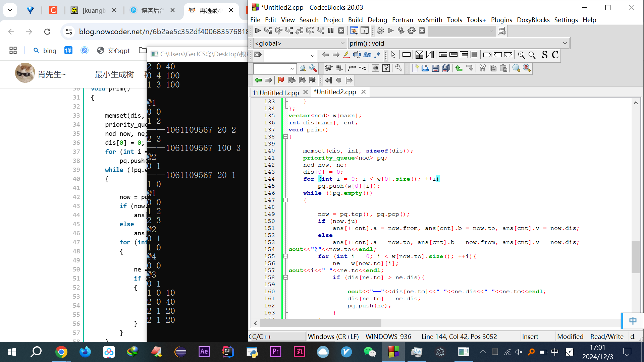Open WeChat from the Windows taskbar
Viewport: 644px width, 362px height.
370,352
